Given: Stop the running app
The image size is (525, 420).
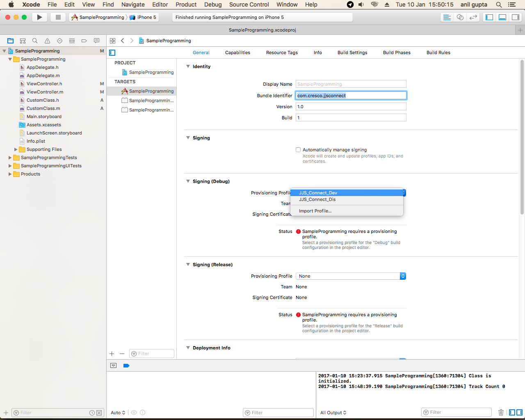Looking at the screenshot, I should (58, 17).
